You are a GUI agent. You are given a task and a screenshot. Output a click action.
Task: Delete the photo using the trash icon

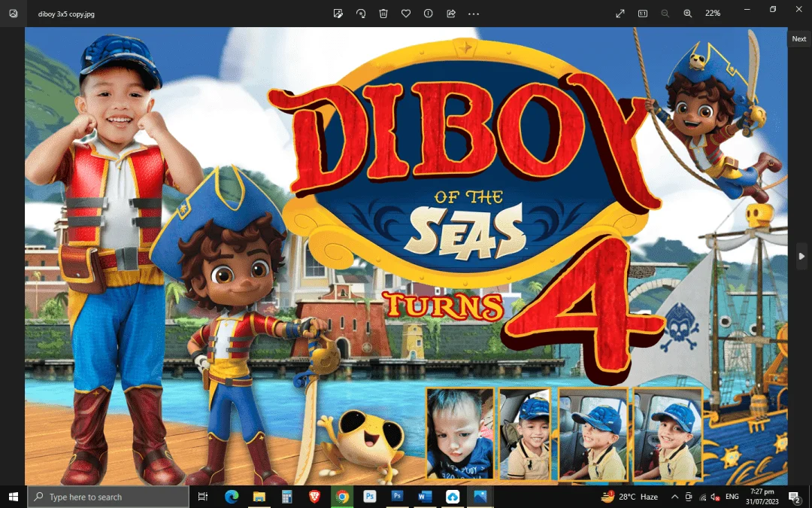[383, 14]
